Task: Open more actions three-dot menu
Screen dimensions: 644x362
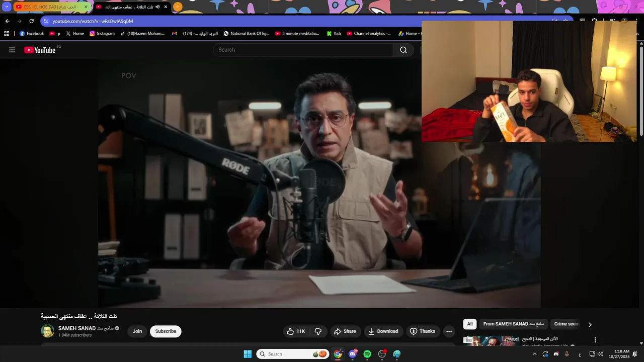Action: click(449, 331)
